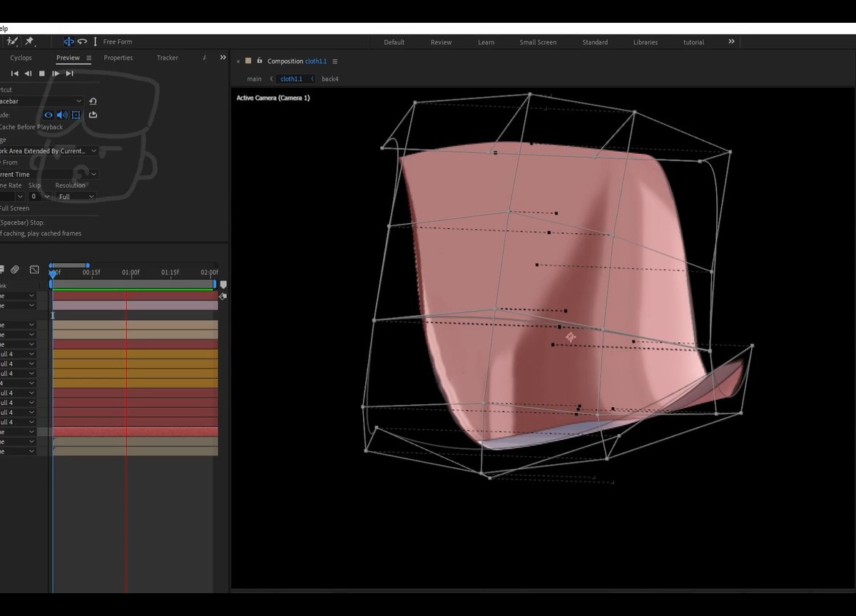The width and height of the screenshot is (856, 616).
Task: Reset the preview shortcut settings icon
Action: pyautogui.click(x=93, y=102)
